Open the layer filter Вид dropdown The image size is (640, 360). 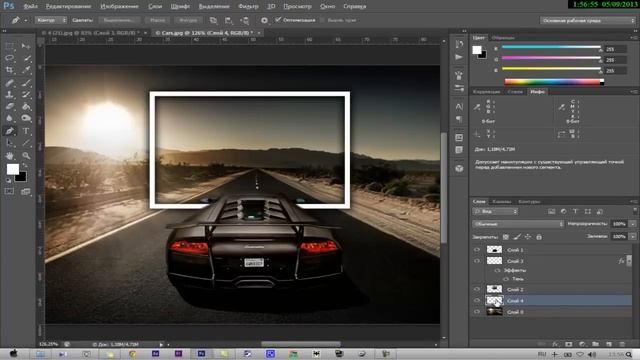pos(495,211)
